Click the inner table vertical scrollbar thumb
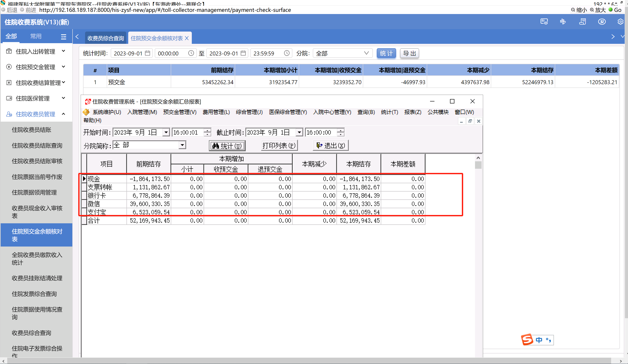 pyautogui.click(x=478, y=165)
